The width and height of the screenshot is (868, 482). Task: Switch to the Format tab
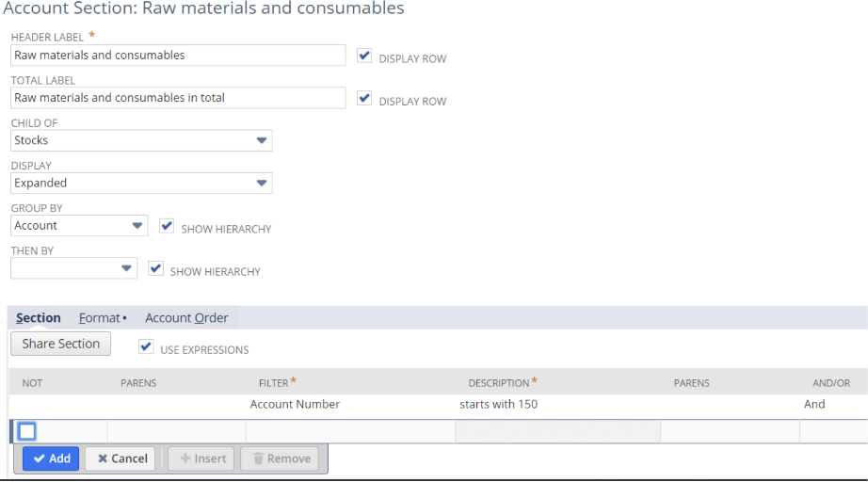99,318
